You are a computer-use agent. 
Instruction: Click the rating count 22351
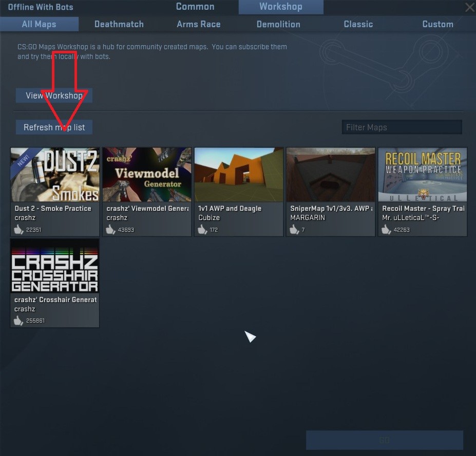(x=34, y=230)
